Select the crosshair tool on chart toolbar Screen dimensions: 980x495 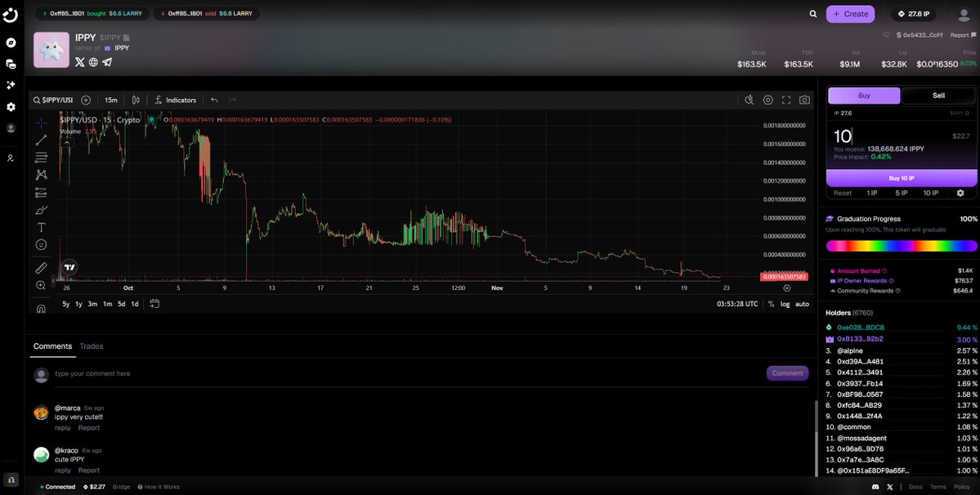[41, 121]
